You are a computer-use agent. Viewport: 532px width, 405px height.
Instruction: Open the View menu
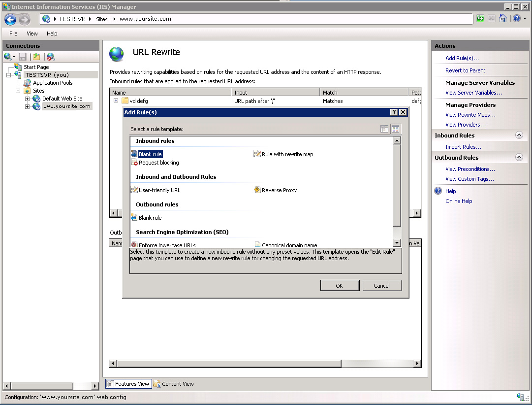[x=32, y=34]
